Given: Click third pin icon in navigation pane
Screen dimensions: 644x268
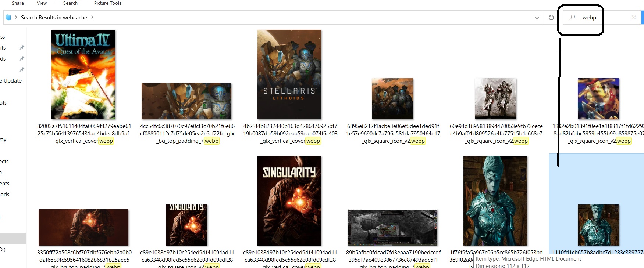Looking at the screenshot, I should (x=22, y=69).
